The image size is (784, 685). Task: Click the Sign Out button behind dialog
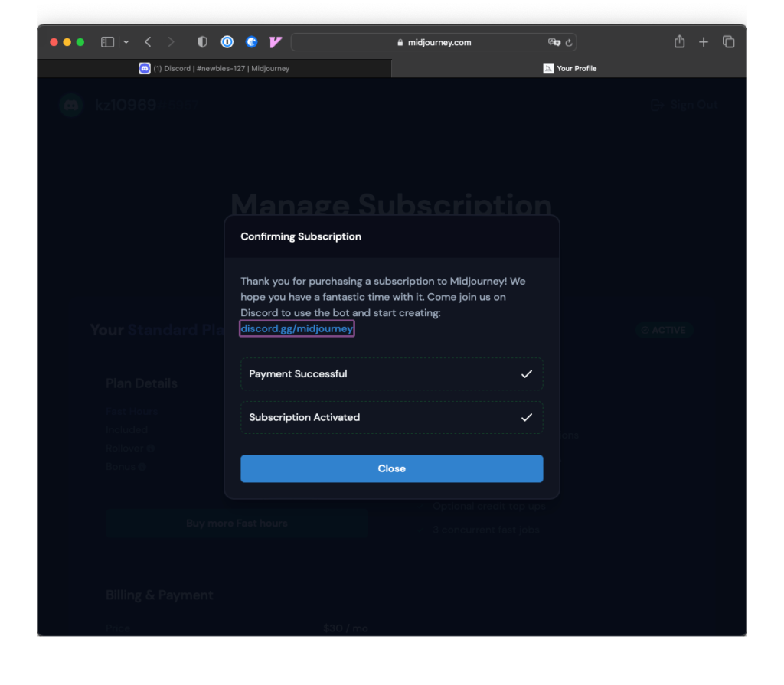point(684,105)
